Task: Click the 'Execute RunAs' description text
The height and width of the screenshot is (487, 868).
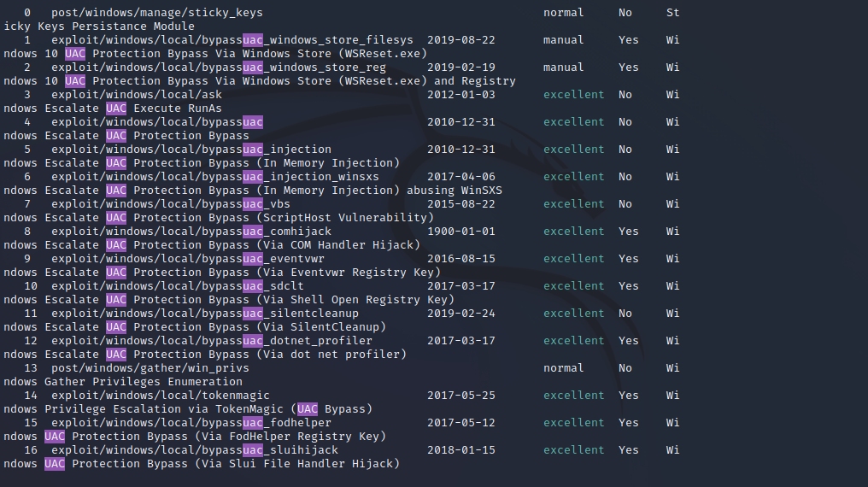Action: (177, 109)
